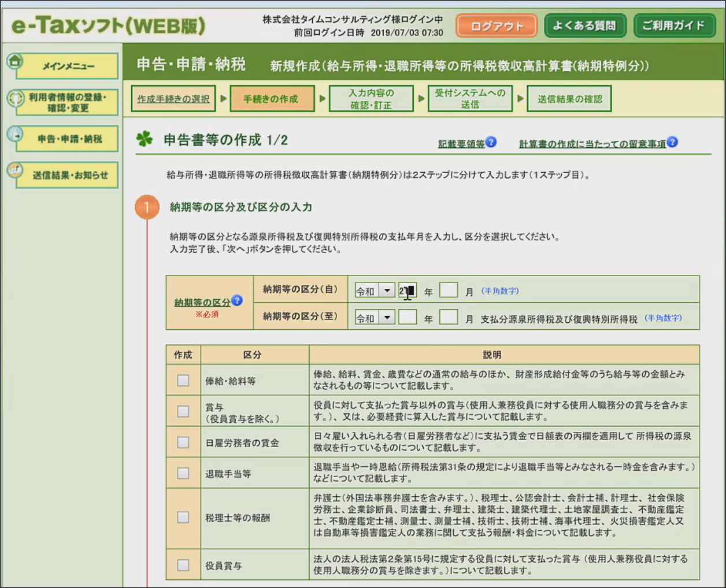Click the ご利用ガイド button
The image size is (726, 588).
pos(674,25)
